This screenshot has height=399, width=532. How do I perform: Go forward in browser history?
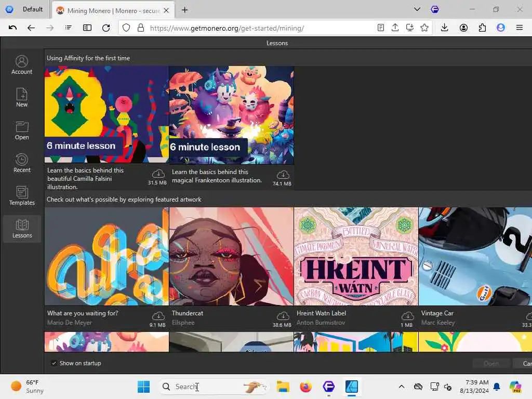[x=50, y=28]
